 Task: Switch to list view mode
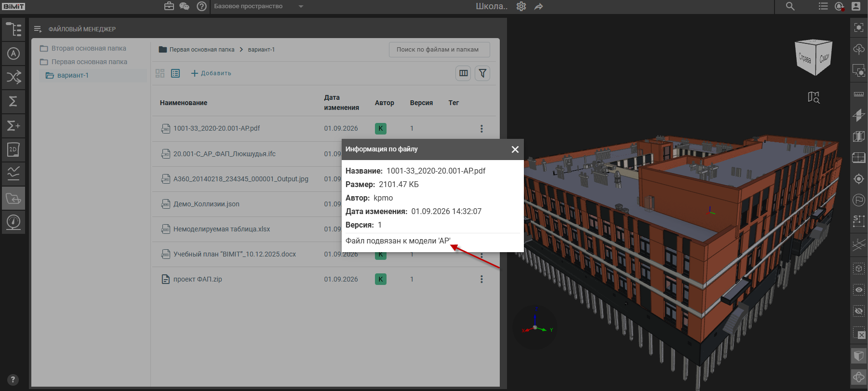[175, 73]
